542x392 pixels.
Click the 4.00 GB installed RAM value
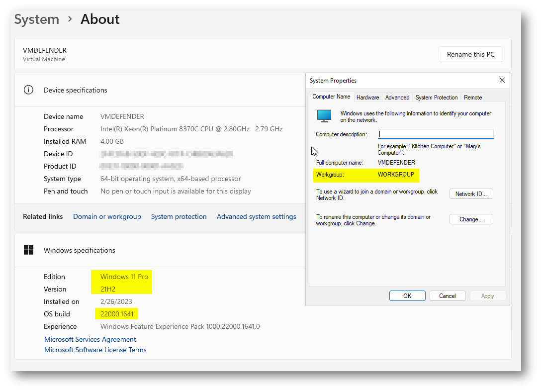pos(112,141)
